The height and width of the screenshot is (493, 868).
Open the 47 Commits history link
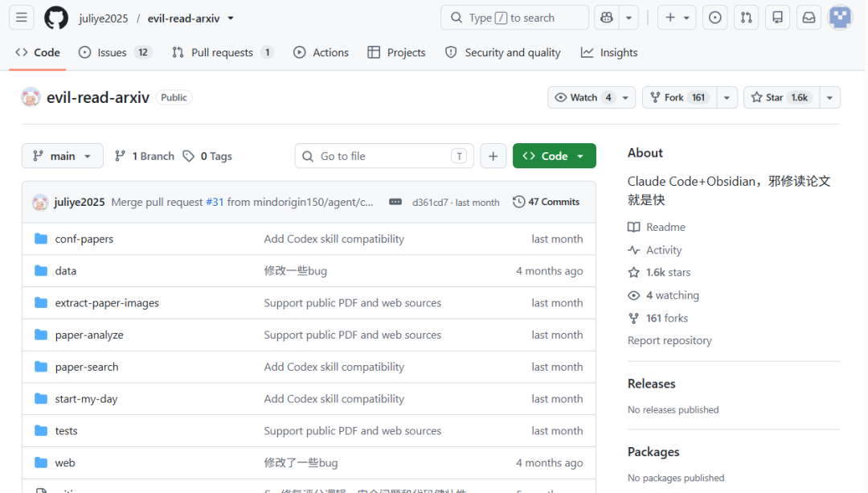click(x=546, y=202)
